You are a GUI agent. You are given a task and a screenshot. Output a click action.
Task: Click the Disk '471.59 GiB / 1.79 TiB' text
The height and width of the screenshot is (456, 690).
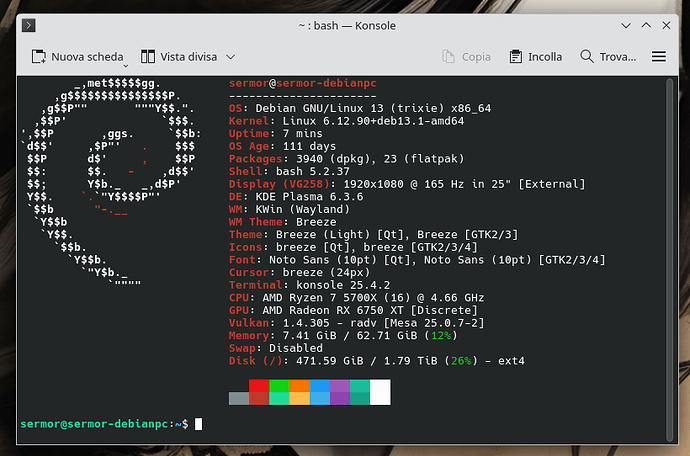pos(367,361)
